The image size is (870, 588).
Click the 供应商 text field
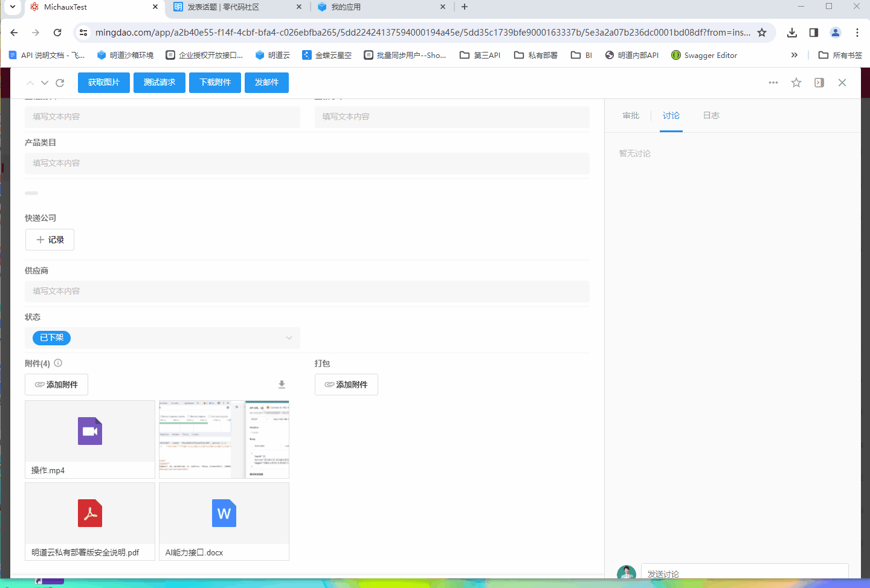307,291
